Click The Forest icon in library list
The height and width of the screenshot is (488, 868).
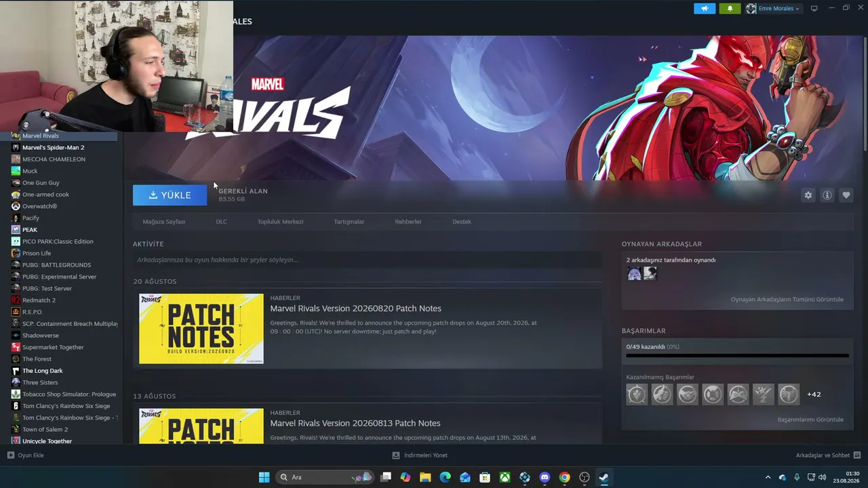(x=16, y=359)
